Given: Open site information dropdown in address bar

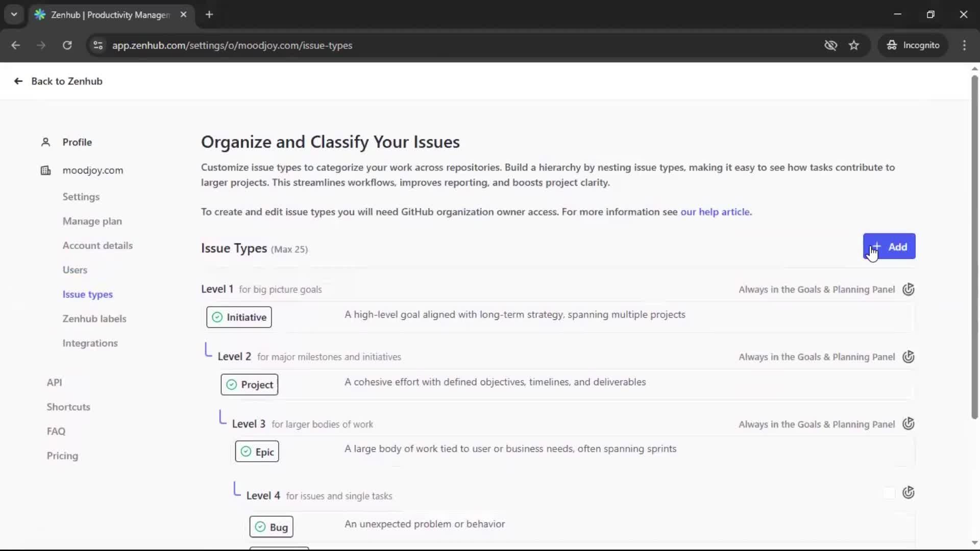Looking at the screenshot, I should tap(98, 45).
